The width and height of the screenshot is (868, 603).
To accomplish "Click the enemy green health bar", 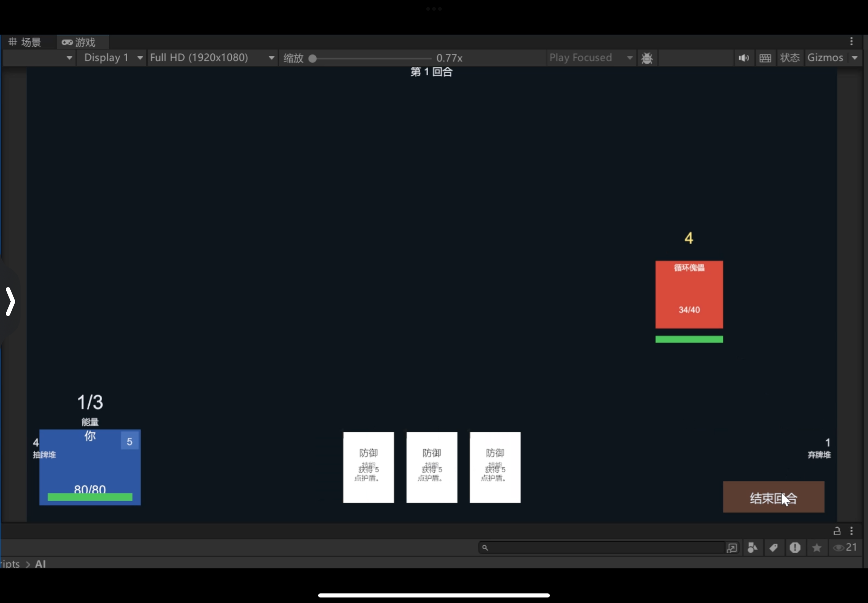I will (x=689, y=339).
